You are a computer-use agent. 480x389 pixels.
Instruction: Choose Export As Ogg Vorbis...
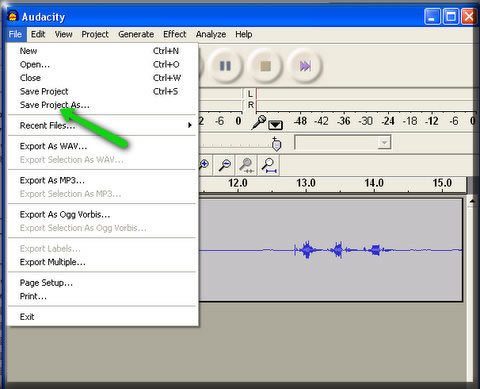[x=103, y=214]
